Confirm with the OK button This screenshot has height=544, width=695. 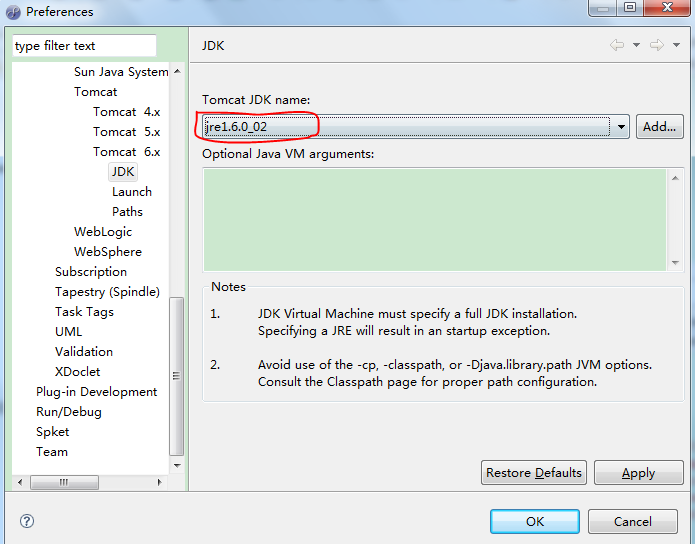[535, 521]
